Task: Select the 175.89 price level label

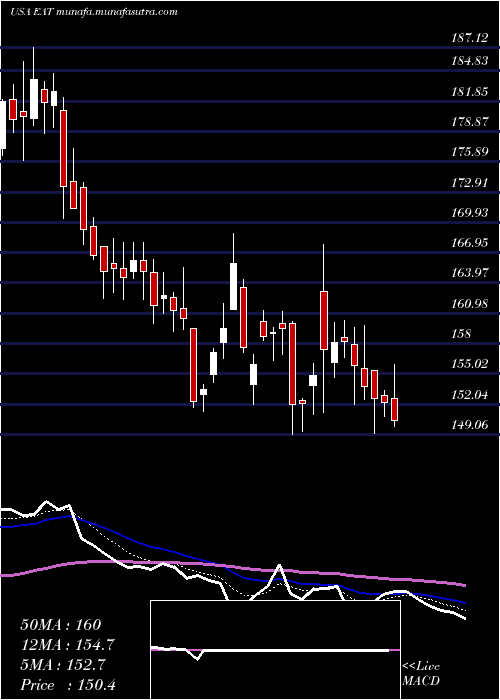Action: click(470, 152)
